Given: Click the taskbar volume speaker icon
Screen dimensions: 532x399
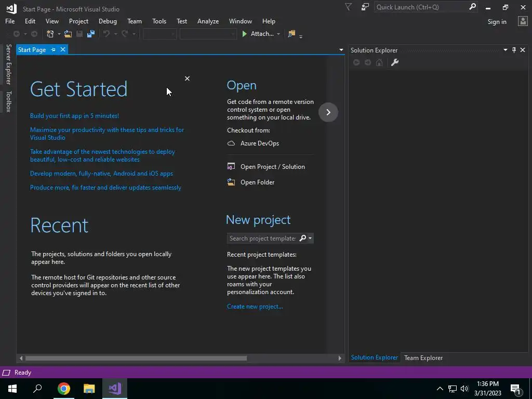Looking at the screenshot, I should [x=464, y=389].
